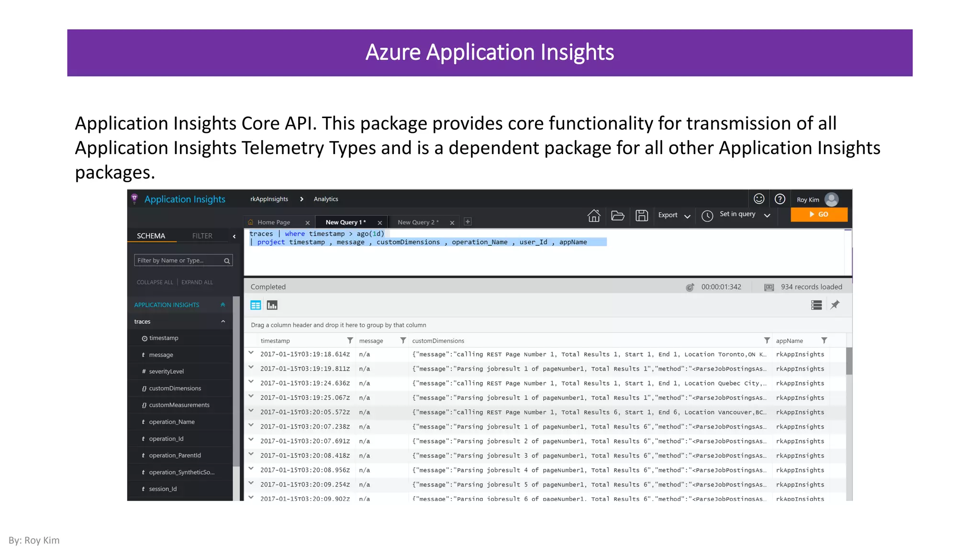This screenshot has height=551, width=980.
Task: Send feedback via smiley face icon
Action: coord(759,199)
